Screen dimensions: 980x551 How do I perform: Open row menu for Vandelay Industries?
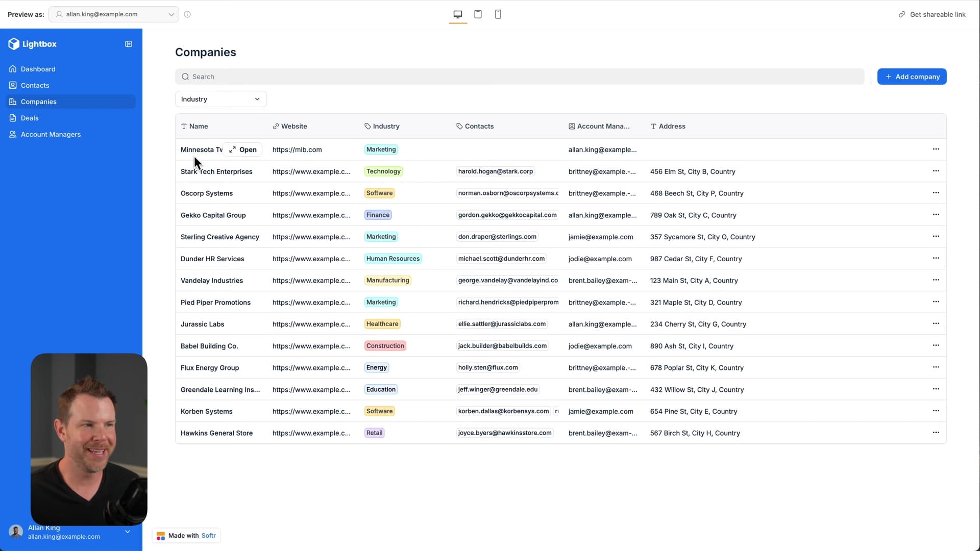coord(936,280)
